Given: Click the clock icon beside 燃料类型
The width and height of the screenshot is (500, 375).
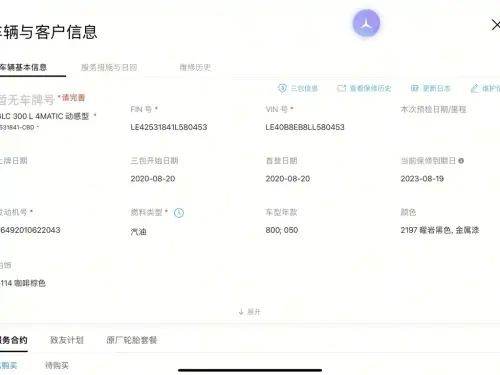Looking at the screenshot, I should [179, 213].
